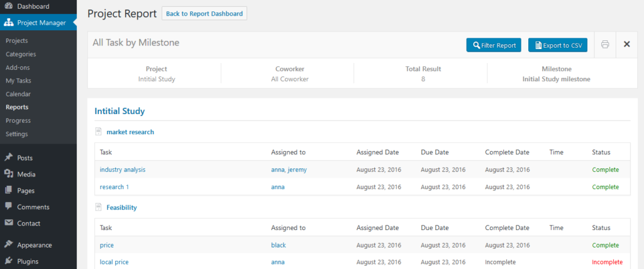
Task: Click Project summary value 'Intitial Study'
Action: click(x=157, y=79)
